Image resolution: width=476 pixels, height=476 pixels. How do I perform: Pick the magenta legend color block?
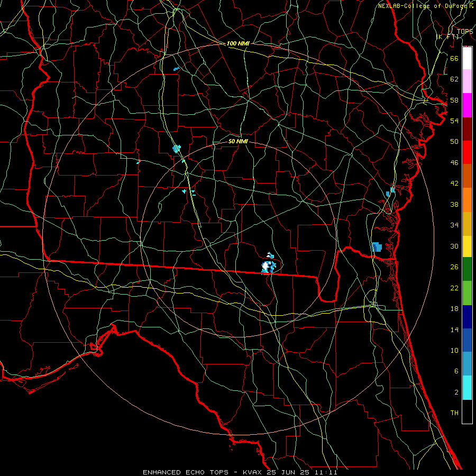click(467, 105)
